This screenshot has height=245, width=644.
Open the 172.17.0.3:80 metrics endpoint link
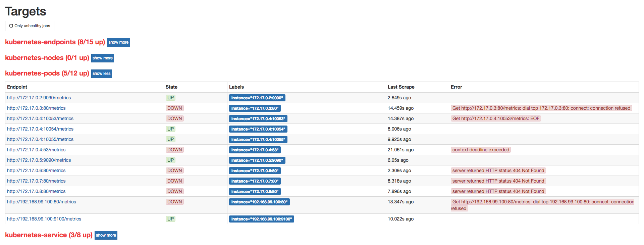point(36,108)
